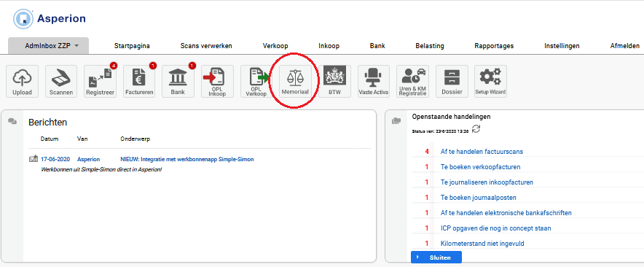Image resolution: width=644 pixels, height=267 pixels.
Task: Go to the Startpagina menu
Action: coord(132,46)
